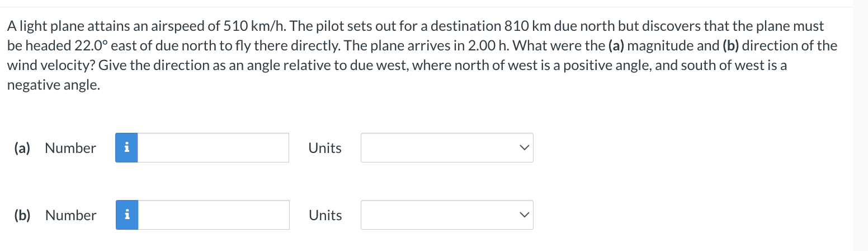Click the chevron arrow on part (a) units
Viewport: 868px width, 251px height.
point(523,148)
